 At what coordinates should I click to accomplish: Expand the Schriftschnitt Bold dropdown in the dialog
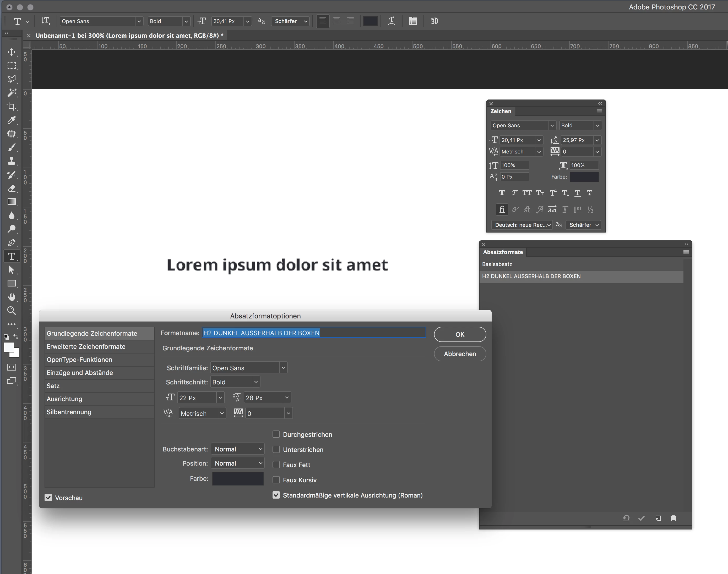point(256,382)
